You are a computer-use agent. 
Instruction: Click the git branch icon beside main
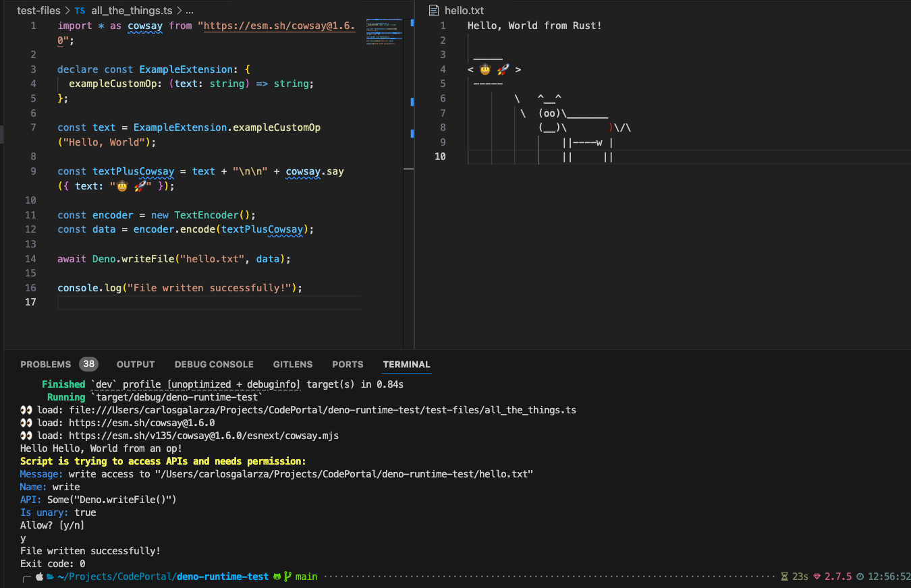coord(287,577)
